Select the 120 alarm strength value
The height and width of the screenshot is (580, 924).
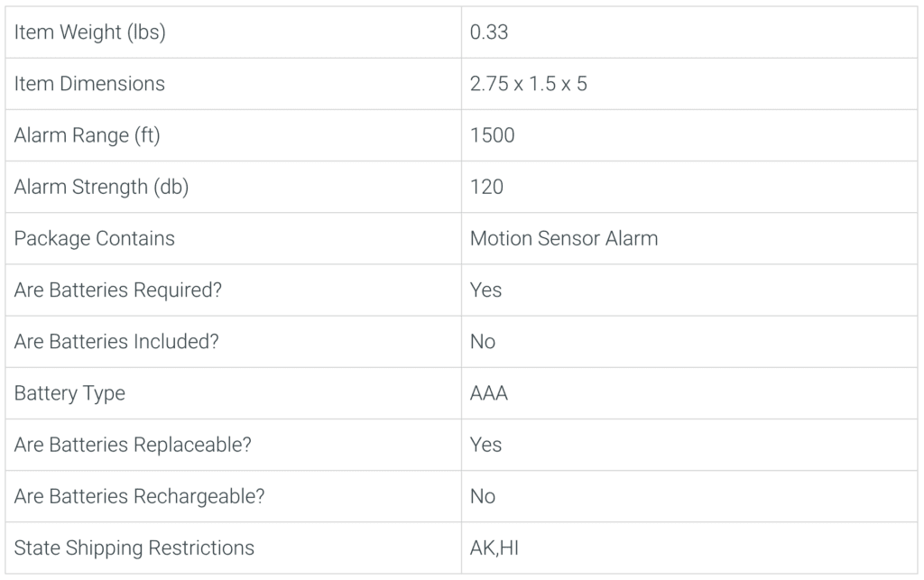tap(486, 188)
